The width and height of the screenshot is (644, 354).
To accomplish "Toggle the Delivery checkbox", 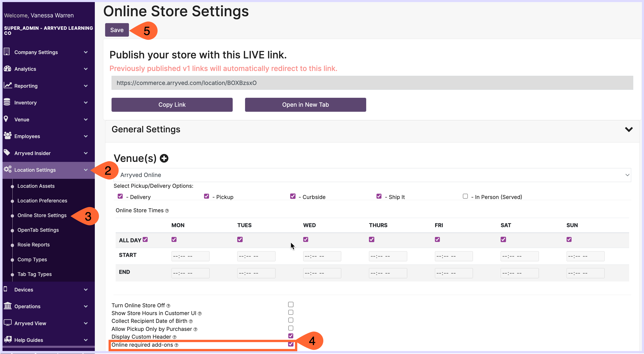I will pyautogui.click(x=120, y=196).
